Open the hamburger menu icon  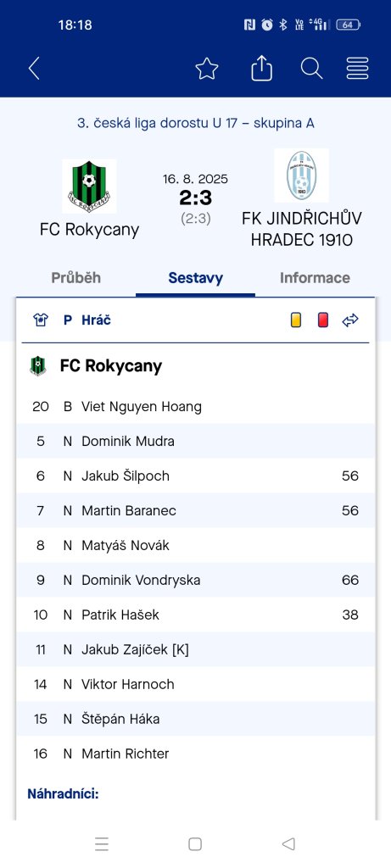click(x=358, y=69)
